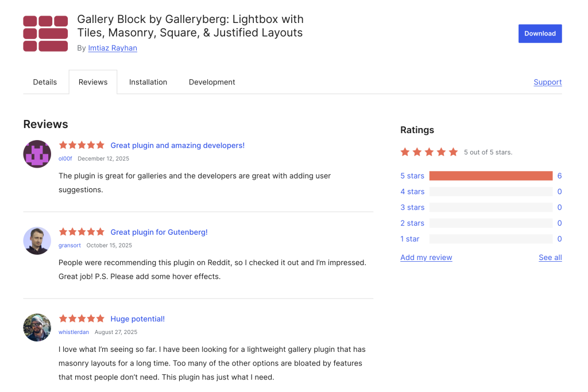Switch to the Installation tab
This screenshot has width=588, height=392.
[148, 82]
